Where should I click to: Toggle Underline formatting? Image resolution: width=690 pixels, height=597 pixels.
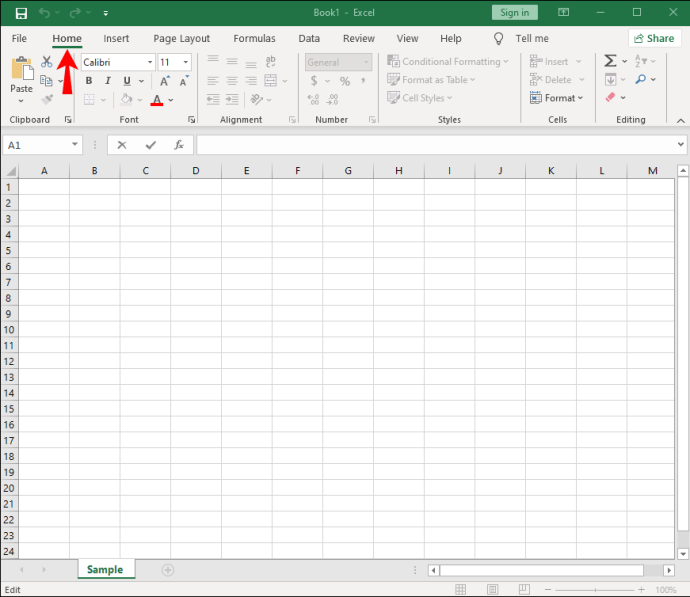[x=127, y=81]
